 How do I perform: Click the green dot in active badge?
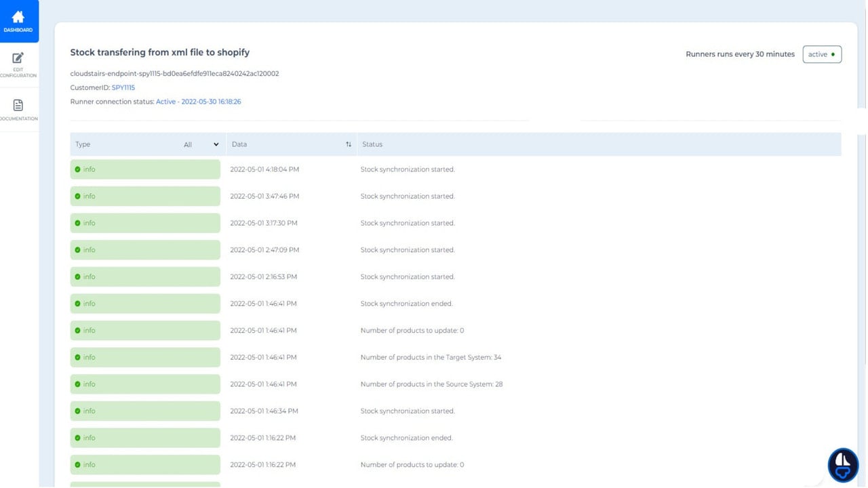[x=833, y=54]
